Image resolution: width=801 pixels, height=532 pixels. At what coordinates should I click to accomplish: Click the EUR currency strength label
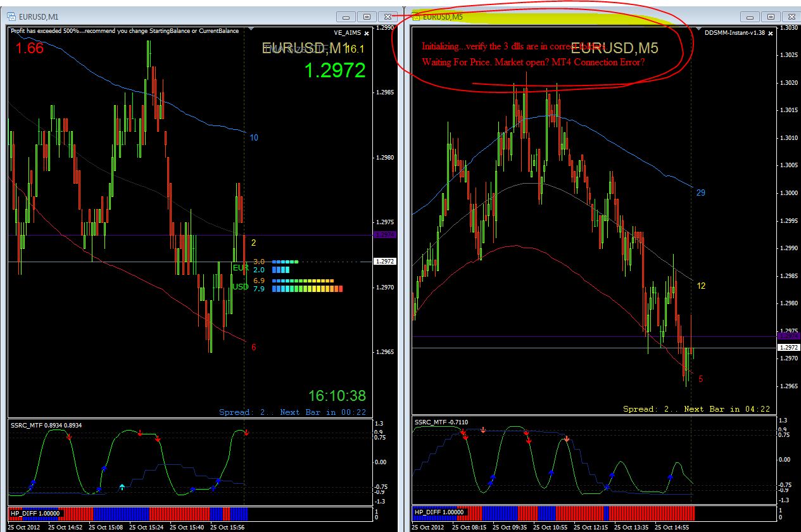coord(241,268)
